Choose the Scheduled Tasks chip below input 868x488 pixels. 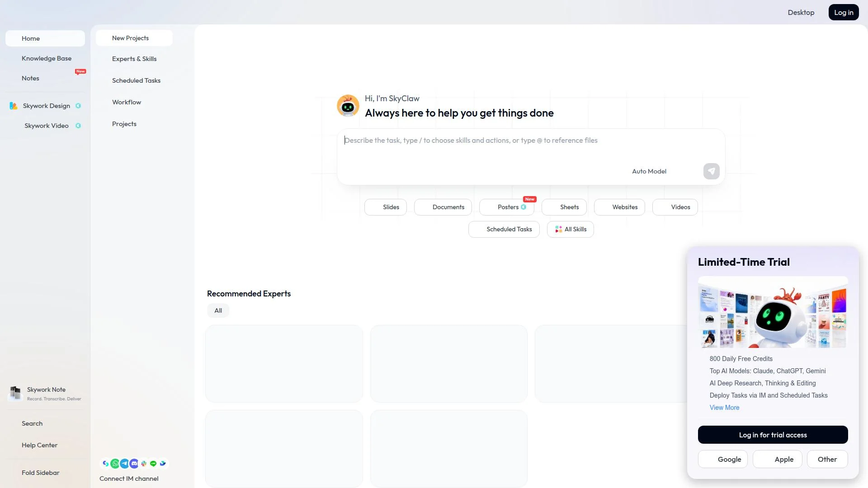pyautogui.click(x=504, y=229)
